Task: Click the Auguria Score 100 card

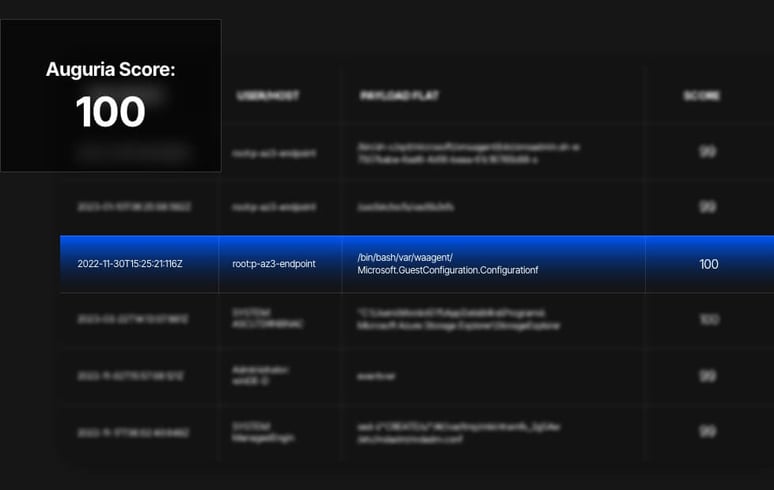Action: pos(110,95)
